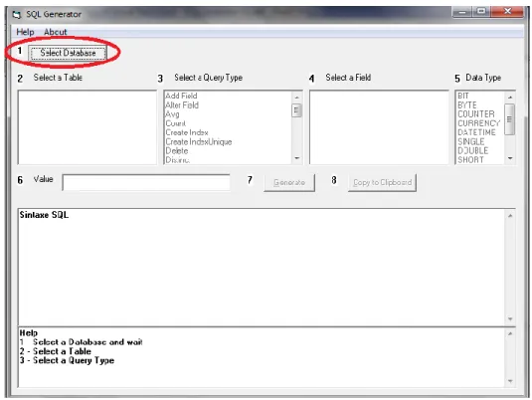Screen dimensions: 532x400
Task: Click help line '3 - Select a Query Type'
Action: (67, 360)
